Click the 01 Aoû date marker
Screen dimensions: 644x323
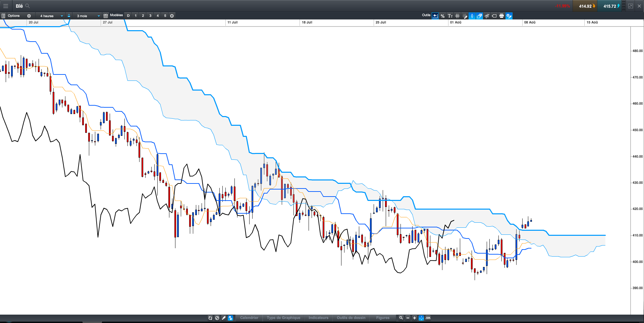point(455,22)
